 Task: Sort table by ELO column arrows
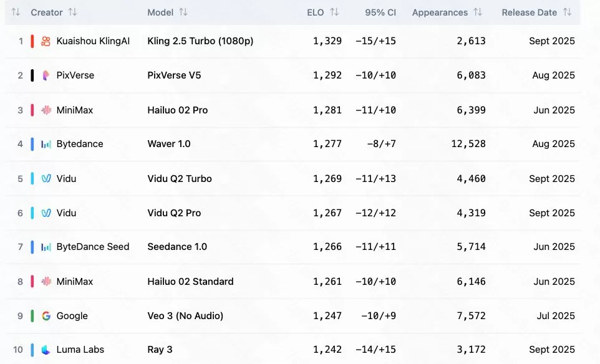click(334, 12)
